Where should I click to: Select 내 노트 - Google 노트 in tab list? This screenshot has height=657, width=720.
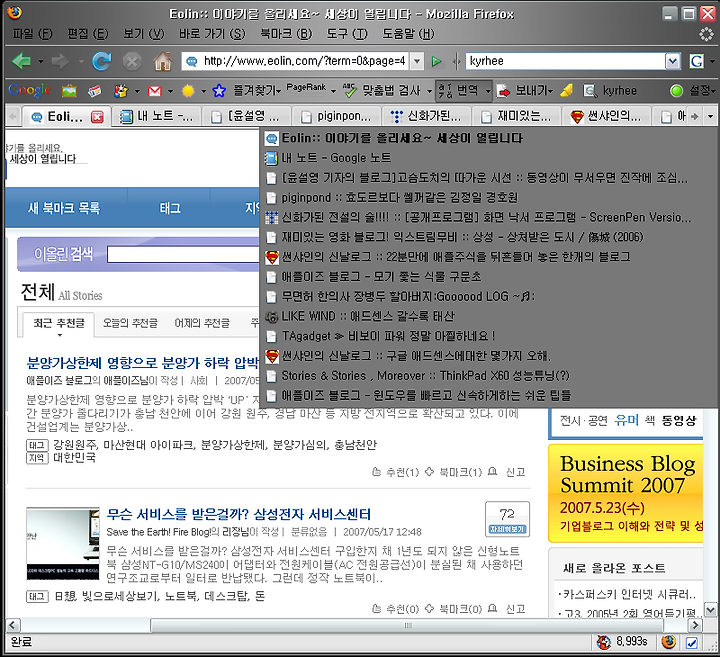489,158
